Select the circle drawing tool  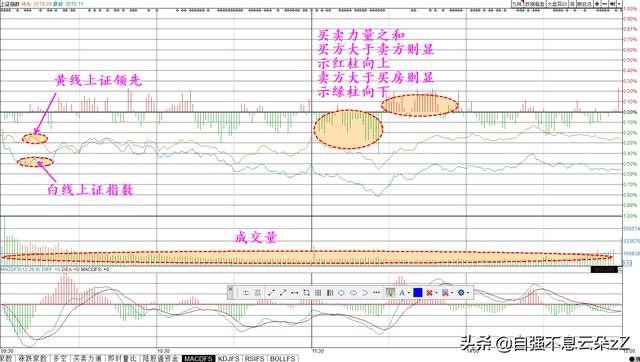coord(341,293)
